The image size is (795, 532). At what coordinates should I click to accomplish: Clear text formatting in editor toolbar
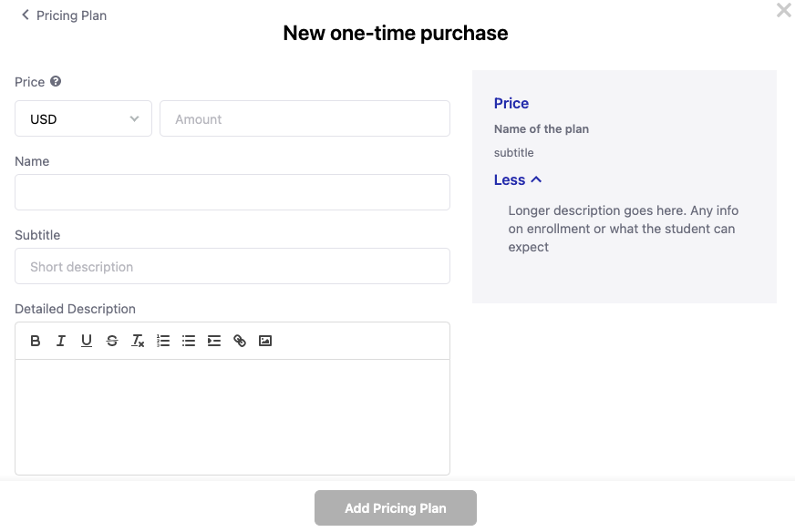(x=138, y=341)
